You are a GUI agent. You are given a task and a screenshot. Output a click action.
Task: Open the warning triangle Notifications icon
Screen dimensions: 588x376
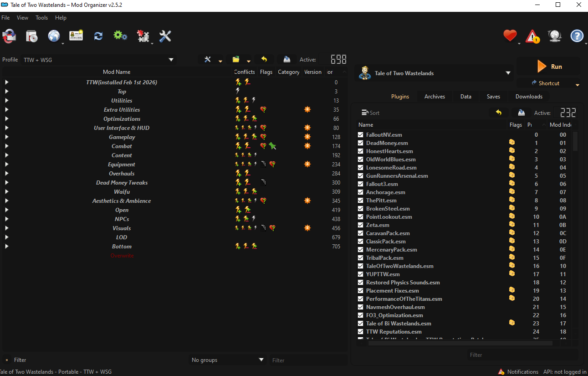point(532,36)
